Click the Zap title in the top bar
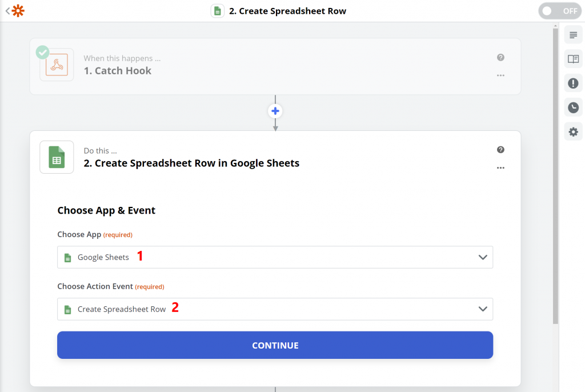Viewport: 585px width, 392px height. 287,11
